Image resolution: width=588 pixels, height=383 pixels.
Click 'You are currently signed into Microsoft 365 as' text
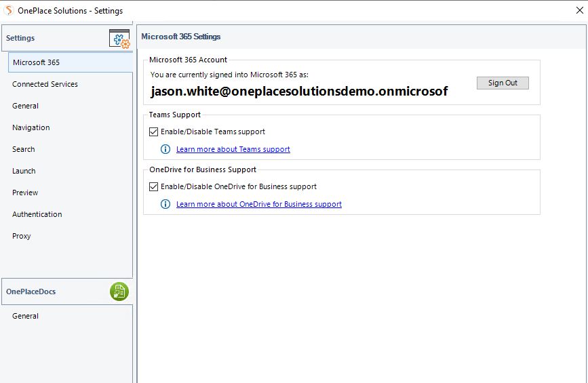tap(229, 75)
